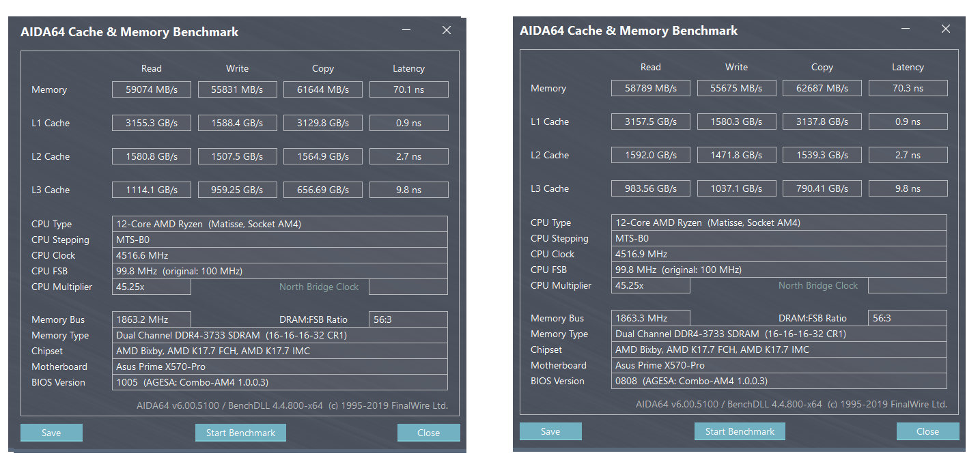Click Chipset AMD Bixby field in left window
The width and height of the screenshot is (980, 475).
[280, 351]
